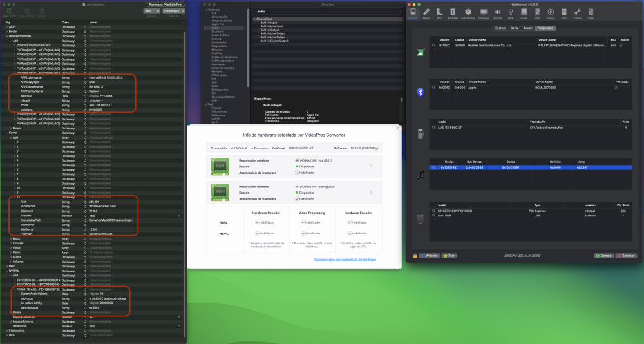
Task: Open the Boot section in Hackintool
Action: click(x=439, y=14)
